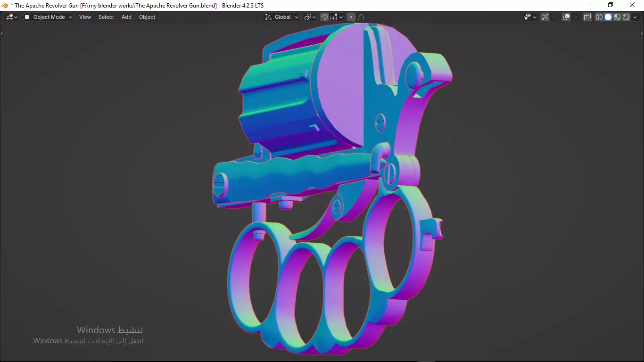This screenshot has height=362, width=644.
Task: Toggle proportional editing
Action: (x=351, y=17)
